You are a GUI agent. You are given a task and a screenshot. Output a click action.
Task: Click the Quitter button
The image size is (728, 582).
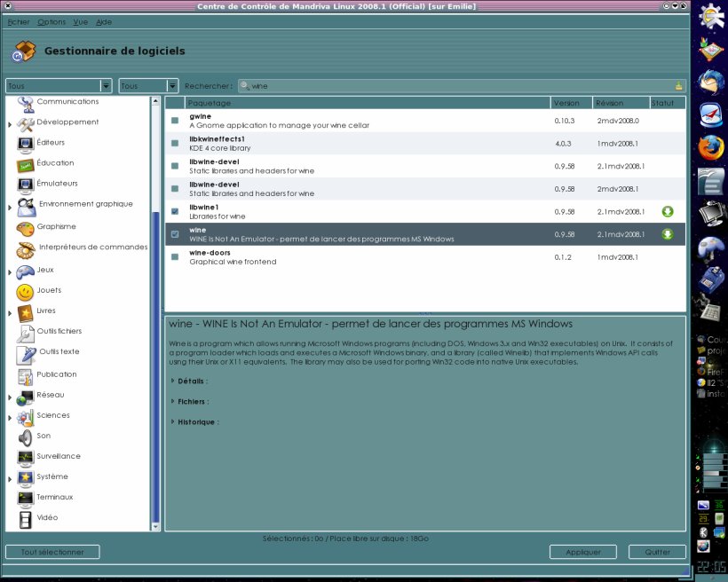[658, 553]
